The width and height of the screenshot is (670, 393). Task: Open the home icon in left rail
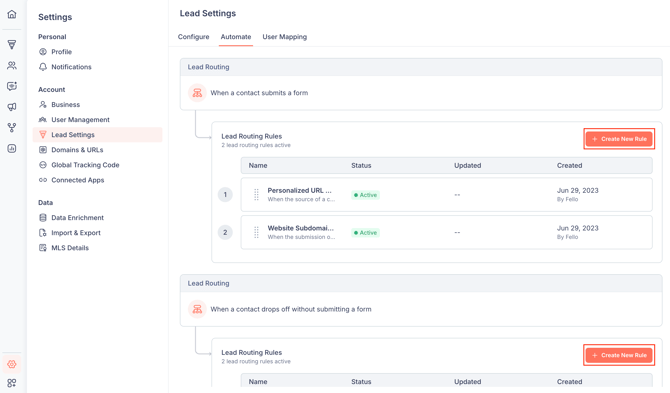pos(12,14)
